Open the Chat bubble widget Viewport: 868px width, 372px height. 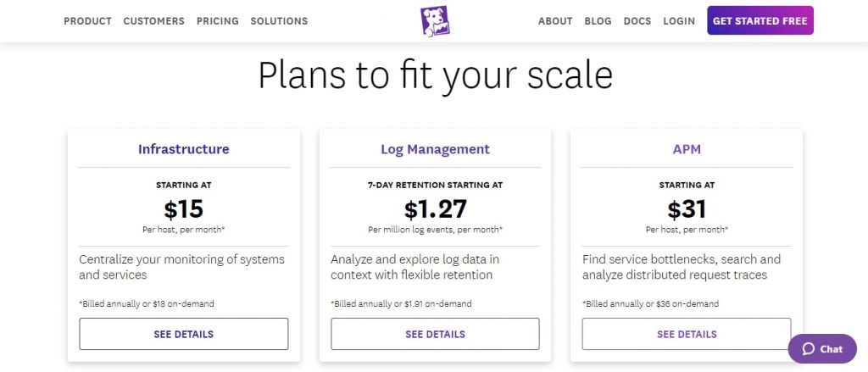(x=822, y=349)
